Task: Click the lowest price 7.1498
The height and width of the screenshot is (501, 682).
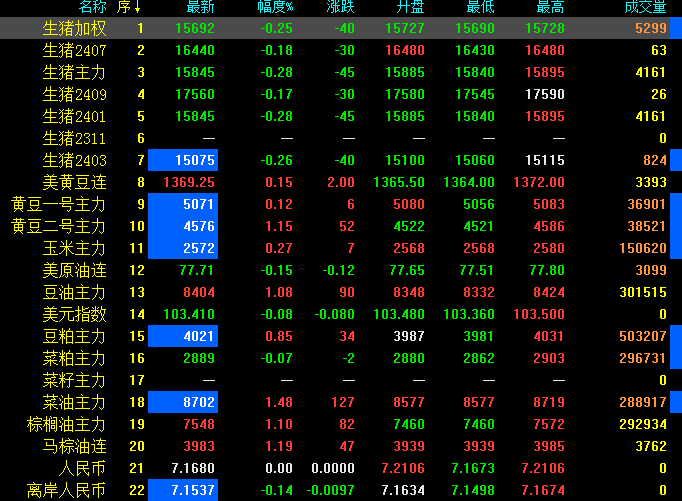Action: click(x=473, y=490)
